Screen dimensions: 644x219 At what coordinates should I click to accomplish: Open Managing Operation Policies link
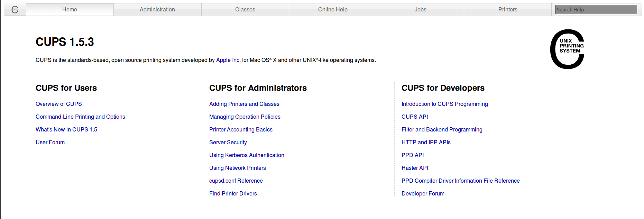tap(245, 117)
